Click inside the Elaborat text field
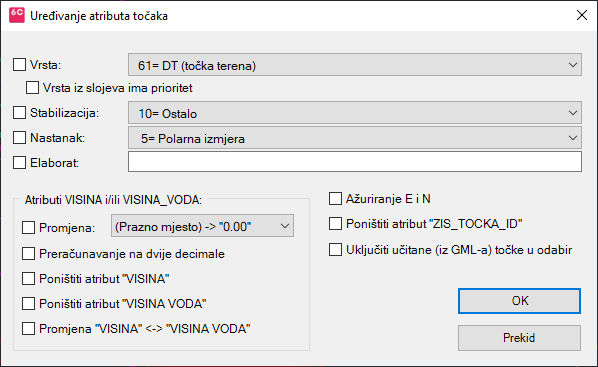Viewport: 598px width, 367px height. (355, 162)
